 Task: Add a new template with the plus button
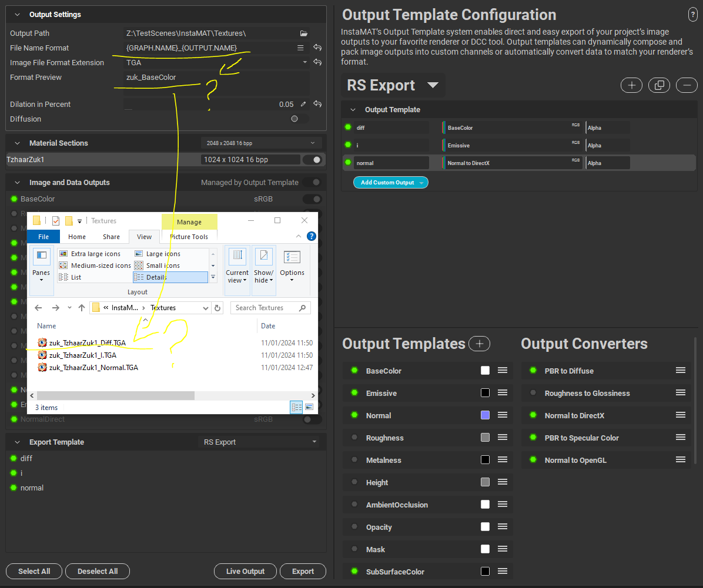click(x=631, y=85)
